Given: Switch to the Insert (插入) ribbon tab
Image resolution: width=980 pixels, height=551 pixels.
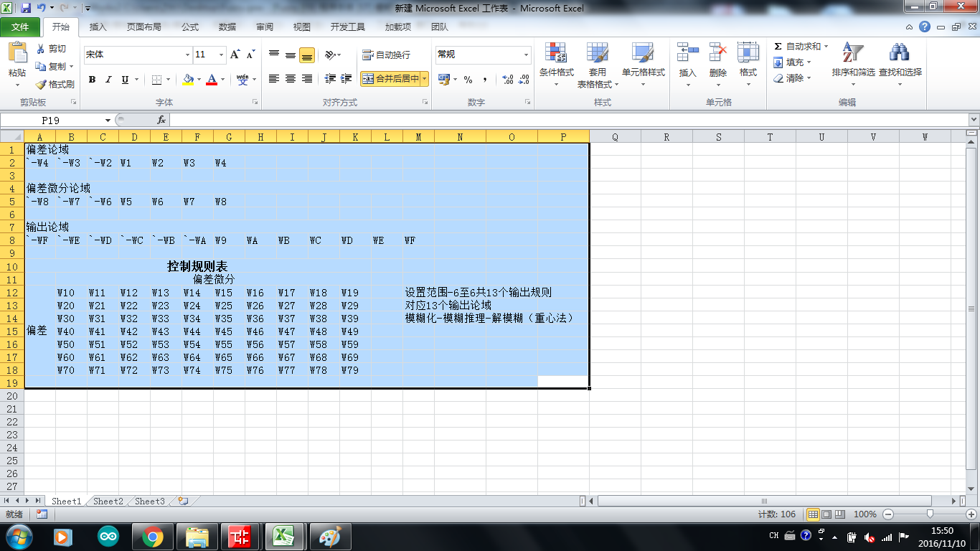Looking at the screenshot, I should pyautogui.click(x=98, y=27).
